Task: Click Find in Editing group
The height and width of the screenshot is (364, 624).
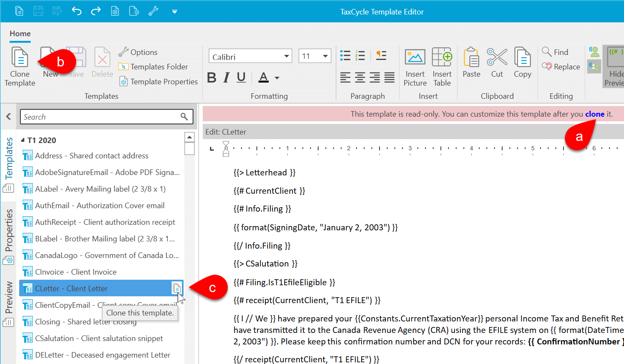Action: tap(555, 52)
